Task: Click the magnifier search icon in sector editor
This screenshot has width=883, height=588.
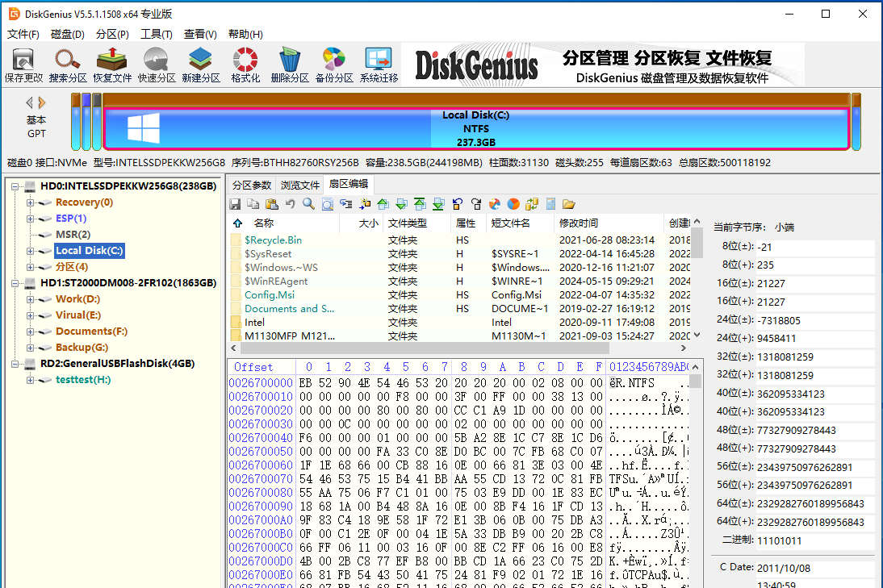Action: tap(308, 204)
